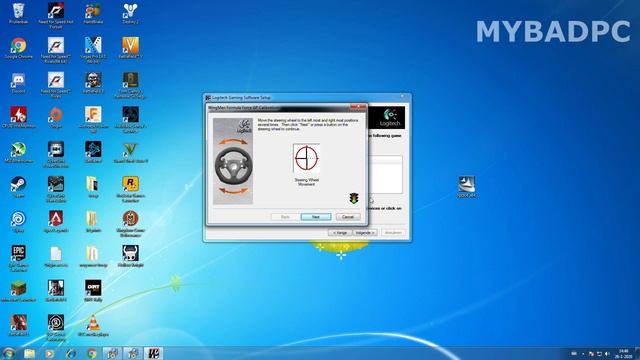Click the volume icon in system tray
This screenshot has width=640, height=360.
tap(607, 353)
